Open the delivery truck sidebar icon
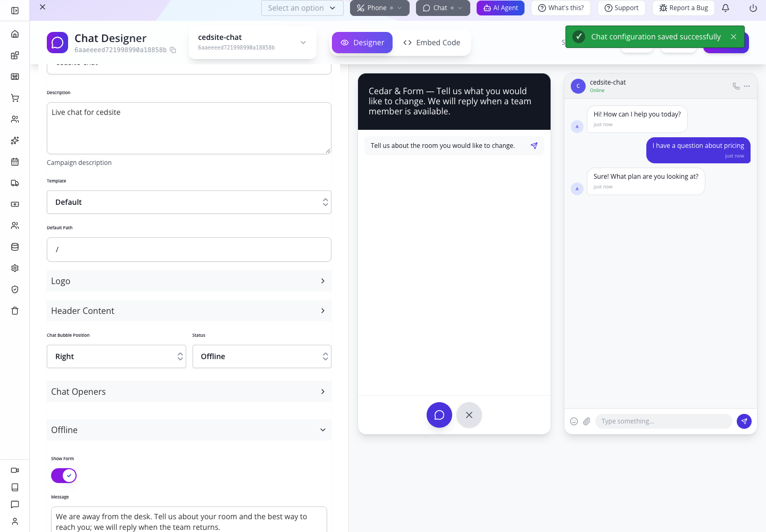This screenshot has height=532, width=766. (x=15, y=183)
